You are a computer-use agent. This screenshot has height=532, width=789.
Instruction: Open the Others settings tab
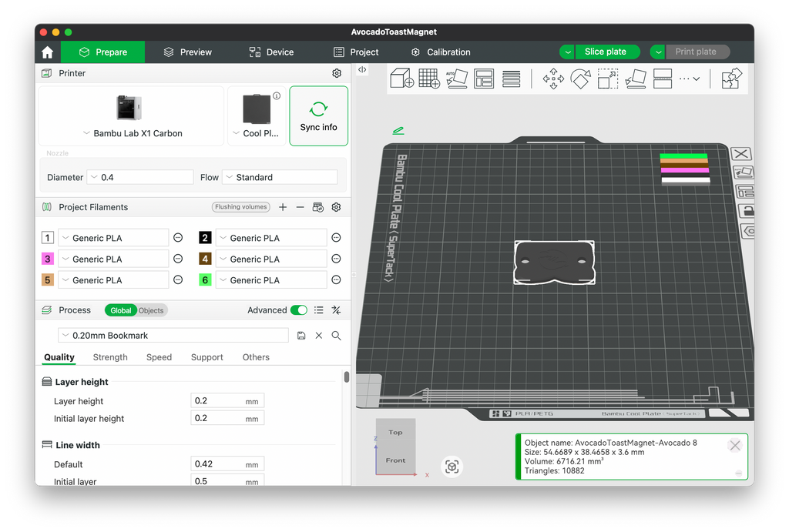click(x=256, y=357)
